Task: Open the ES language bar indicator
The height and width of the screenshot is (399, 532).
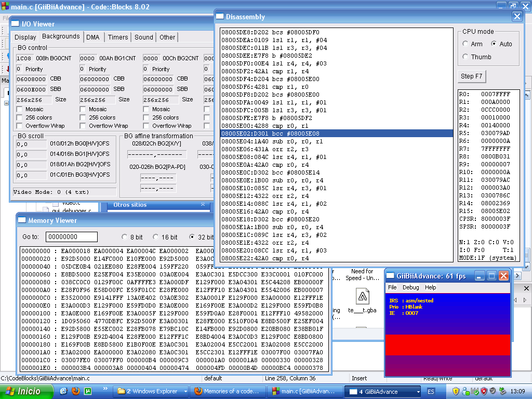Action: point(431,391)
